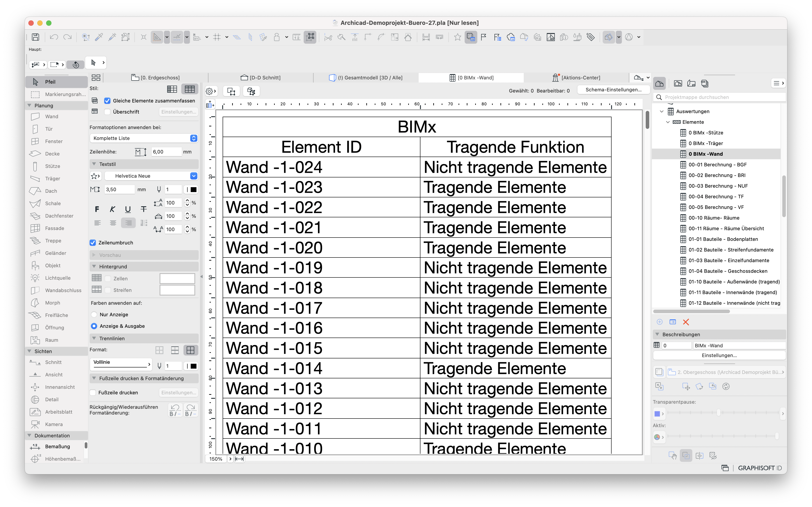The width and height of the screenshot is (812, 507).
Task: Open the Komplette Liste dropdown
Action: 144,138
